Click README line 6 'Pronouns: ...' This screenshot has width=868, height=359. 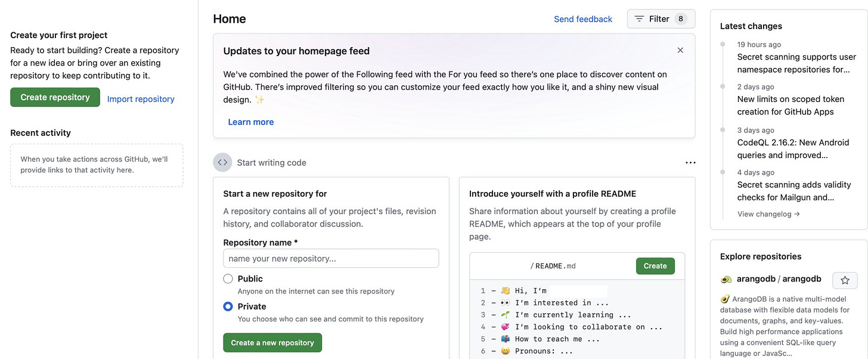pos(544,351)
